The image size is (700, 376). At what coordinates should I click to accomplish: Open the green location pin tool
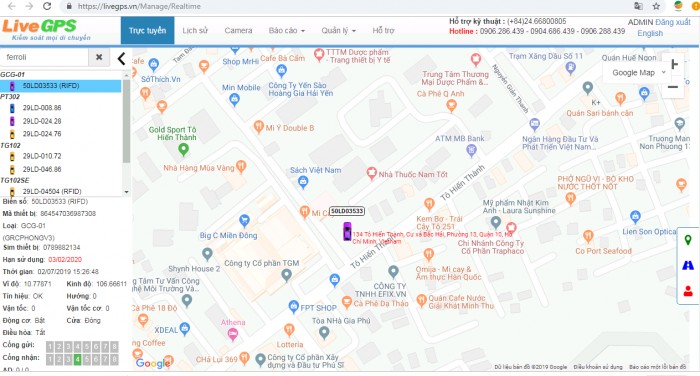[x=688, y=240]
